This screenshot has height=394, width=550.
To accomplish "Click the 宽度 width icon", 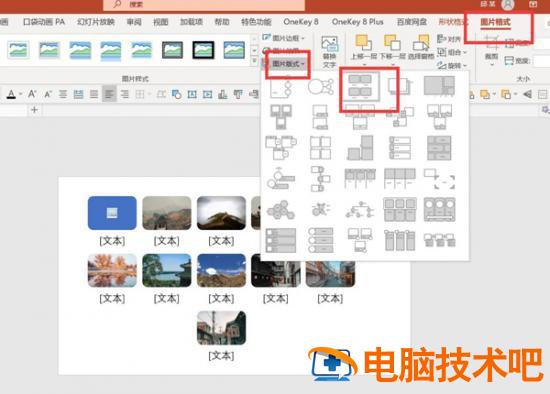I will click(509, 61).
